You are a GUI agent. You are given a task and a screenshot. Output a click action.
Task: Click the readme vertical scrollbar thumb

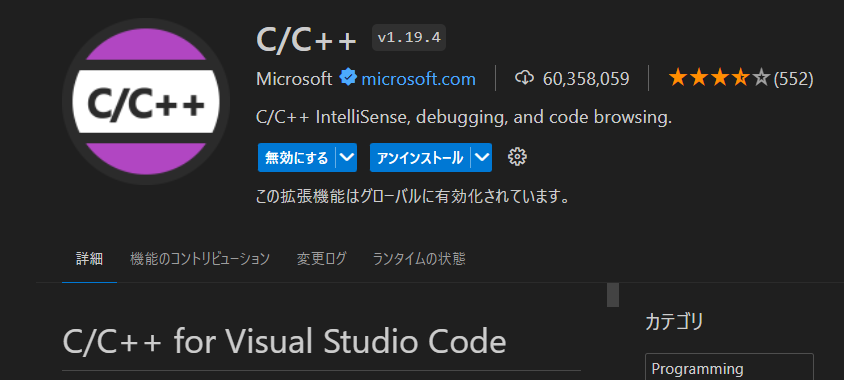coord(613,295)
